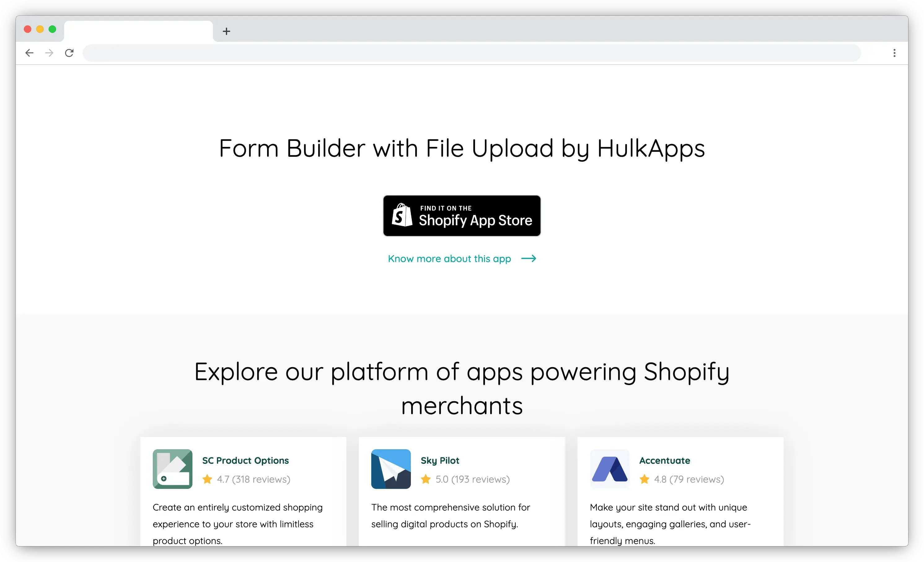Open the SC Product Options app icon
Viewport: 924px width, 562px height.
click(x=173, y=469)
